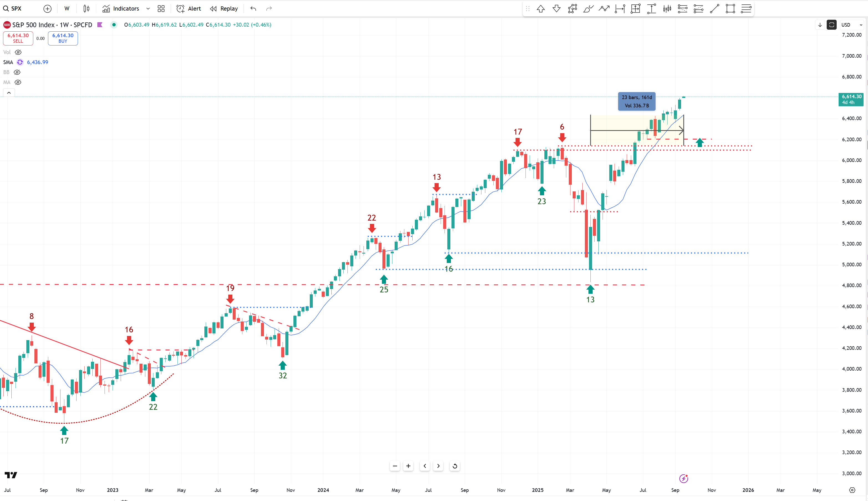Click the 7,000.00 price scale label
This screenshot has height=501, width=868.
coord(851,56)
